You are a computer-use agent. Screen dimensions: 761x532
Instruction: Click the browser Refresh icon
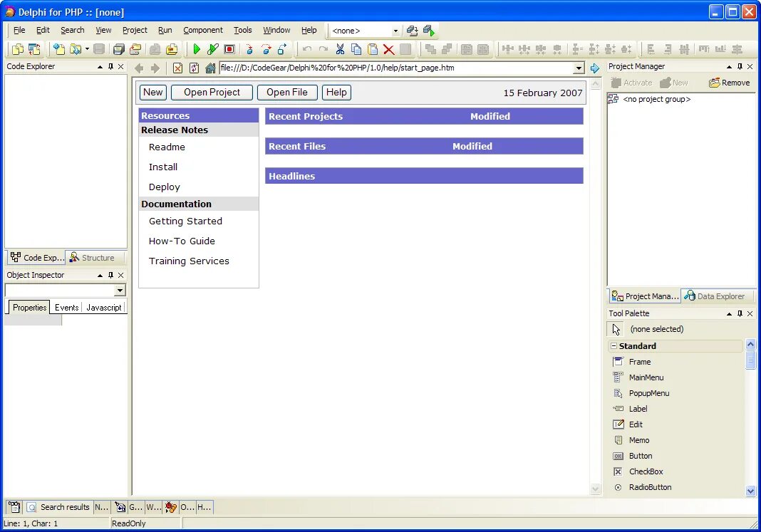pyautogui.click(x=194, y=68)
